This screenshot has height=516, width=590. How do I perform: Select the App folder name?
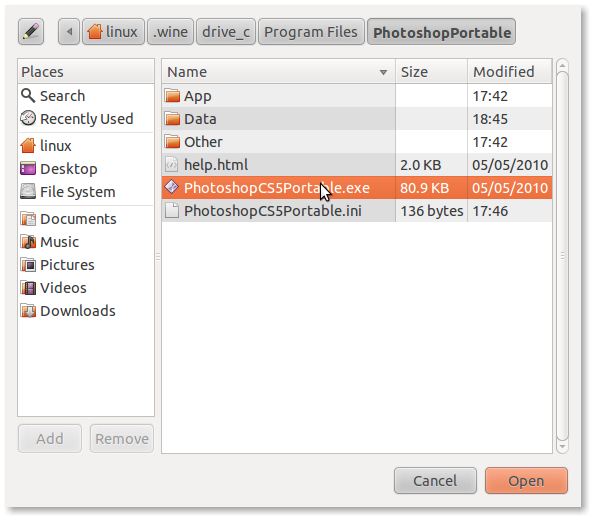pyautogui.click(x=198, y=97)
